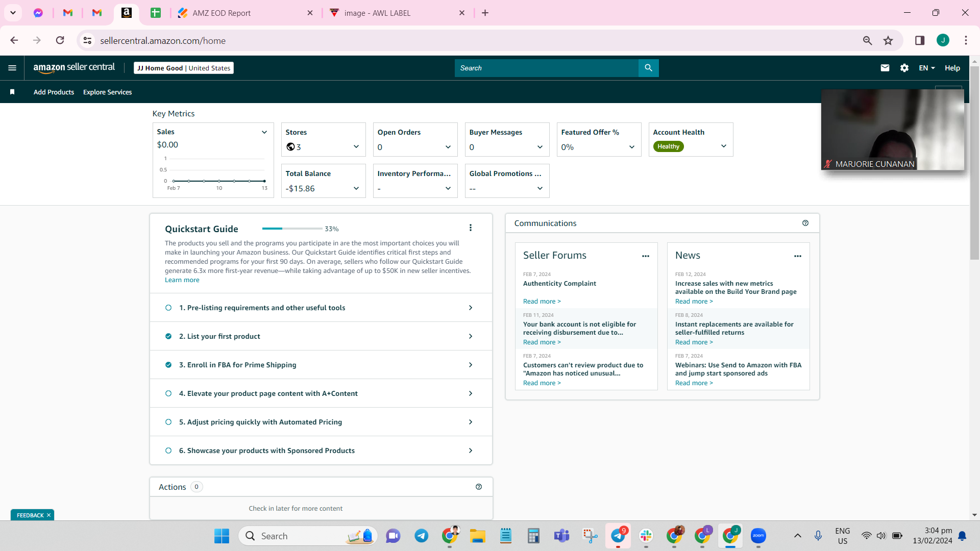Toggle step 3 Enroll in FBA checkmark
980x551 pixels.
(x=168, y=365)
